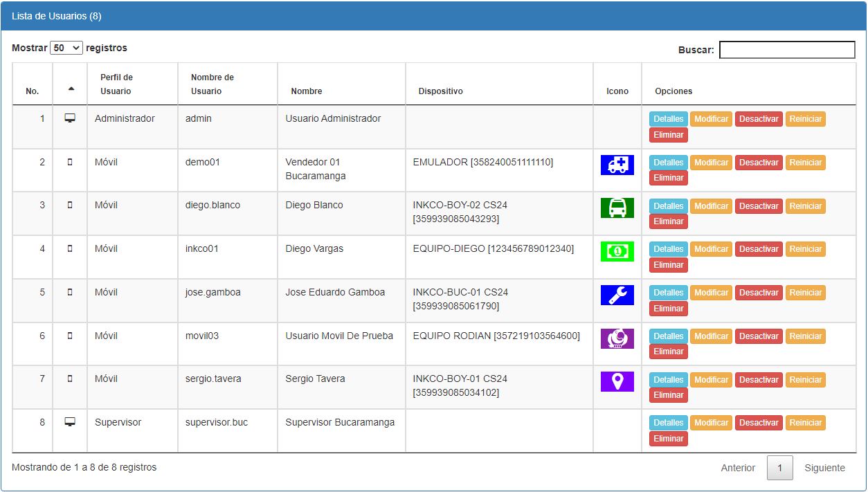868x492 pixels.
Task: Deactivate the admin user with Desactivar
Action: point(759,119)
